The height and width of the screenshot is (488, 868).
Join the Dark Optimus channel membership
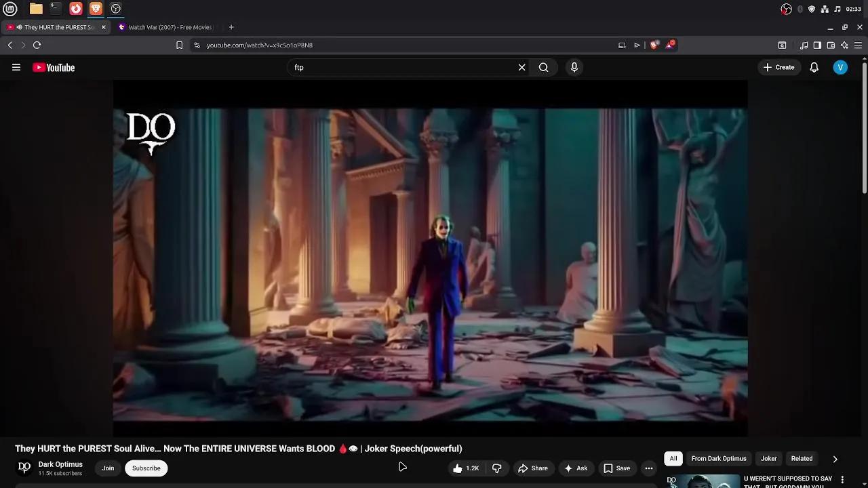[x=108, y=468]
